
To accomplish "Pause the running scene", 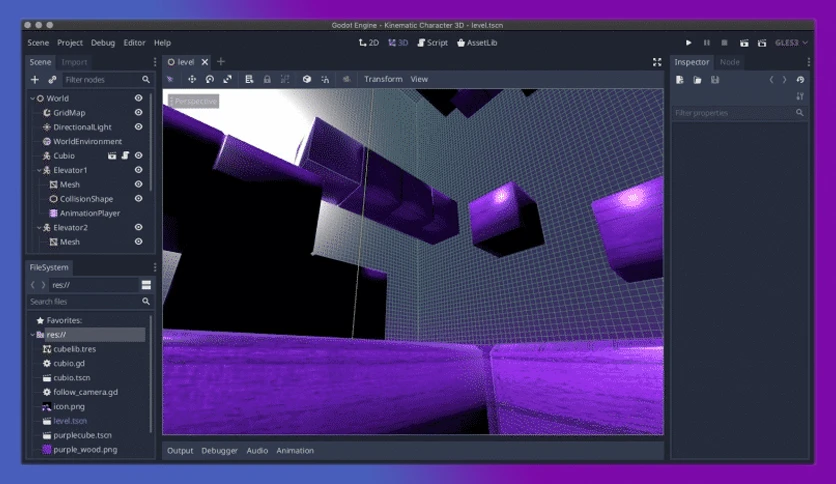I will click(706, 43).
